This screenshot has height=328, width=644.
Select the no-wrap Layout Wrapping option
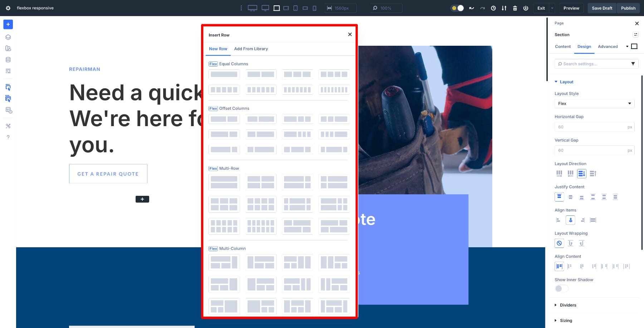coord(559,243)
